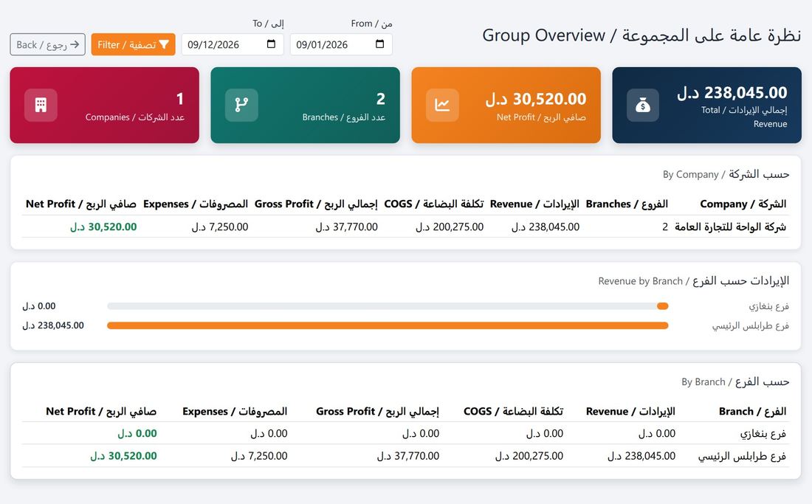Click net profit 30,520.00 in By Company row

pyautogui.click(x=103, y=227)
